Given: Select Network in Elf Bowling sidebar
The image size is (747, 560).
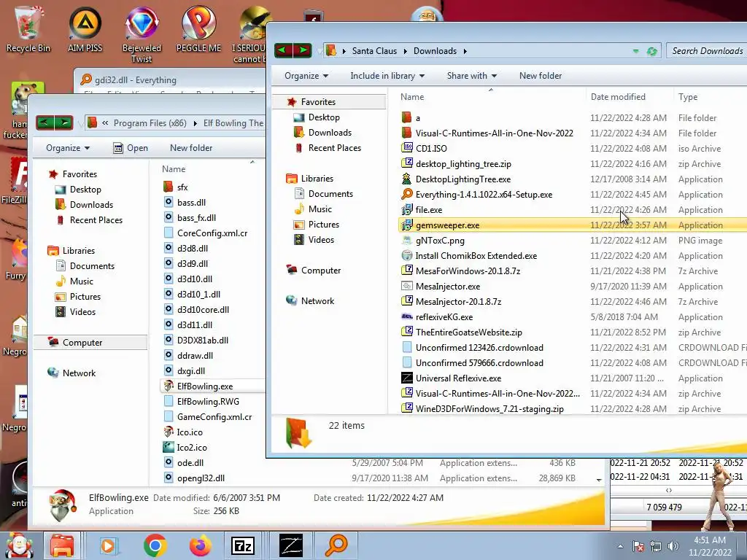Looking at the screenshot, I should click(x=79, y=373).
